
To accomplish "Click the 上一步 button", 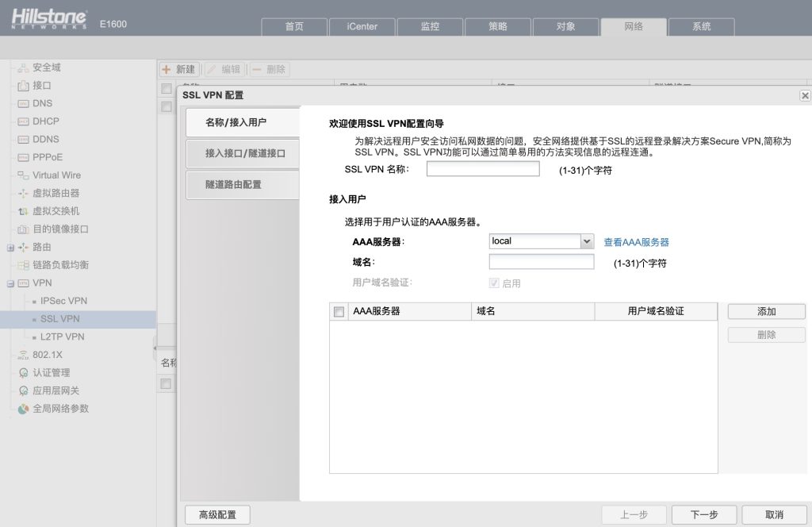I will point(634,514).
